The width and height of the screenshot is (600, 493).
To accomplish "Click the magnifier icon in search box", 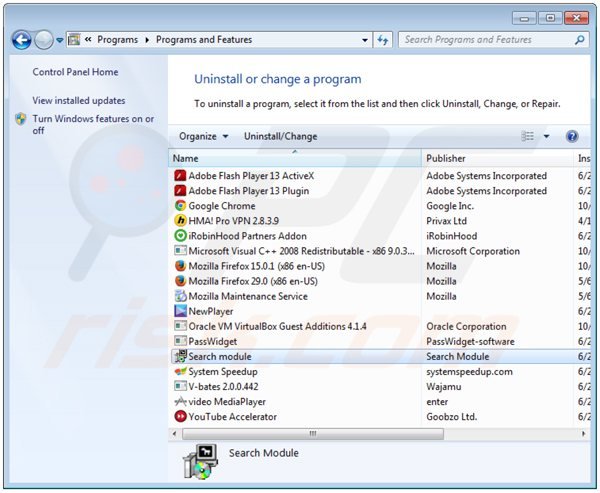I will [579, 39].
